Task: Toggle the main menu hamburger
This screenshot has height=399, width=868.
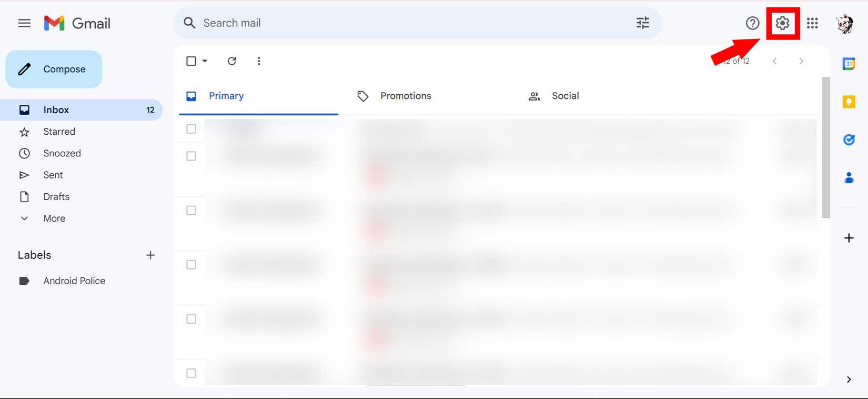Action: 24,23
